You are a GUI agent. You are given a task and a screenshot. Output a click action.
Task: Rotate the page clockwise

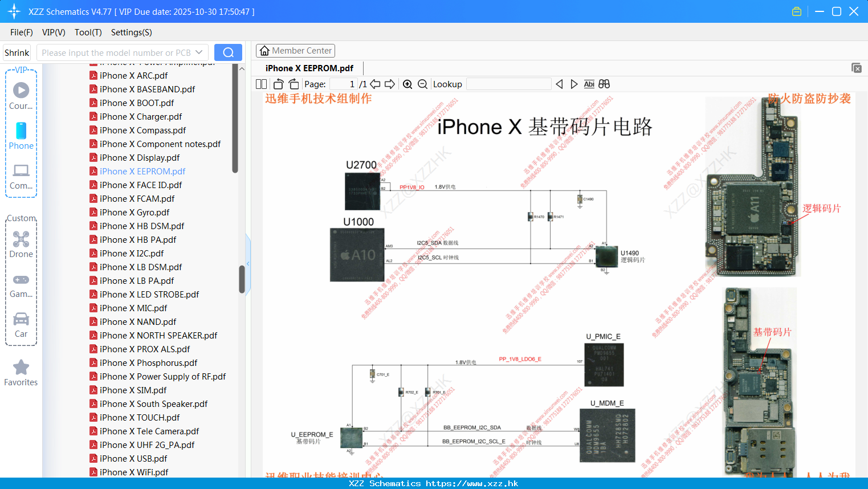click(x=294, y=84)
